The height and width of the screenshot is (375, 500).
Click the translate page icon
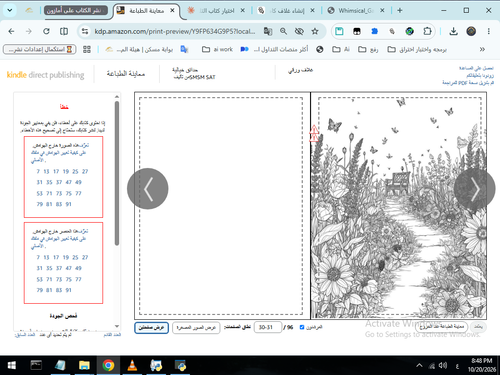click(x=268, y=31)
